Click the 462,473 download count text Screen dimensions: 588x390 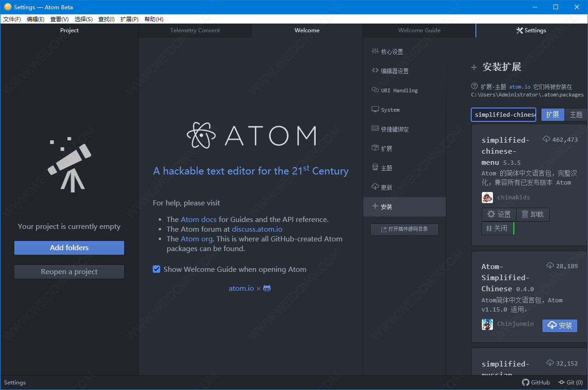coord(565,140)
